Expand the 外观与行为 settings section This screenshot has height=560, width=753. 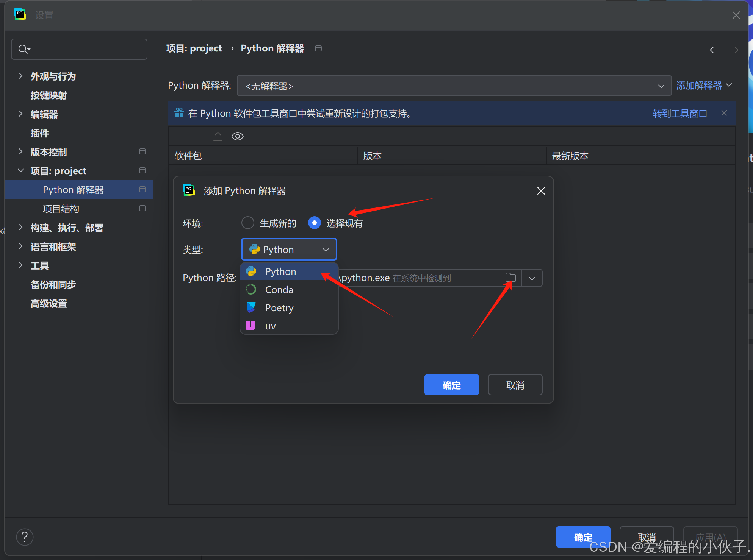[x=21, y=76]
